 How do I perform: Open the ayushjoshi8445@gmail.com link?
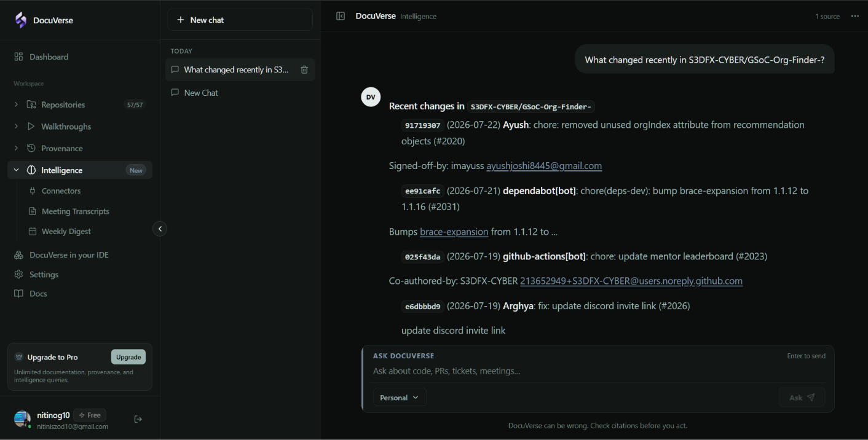(x=544, y=166)
